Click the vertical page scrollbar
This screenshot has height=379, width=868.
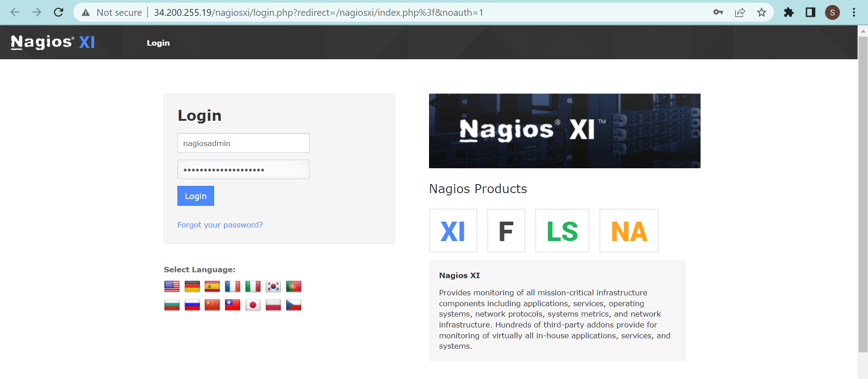pos(863,194)
